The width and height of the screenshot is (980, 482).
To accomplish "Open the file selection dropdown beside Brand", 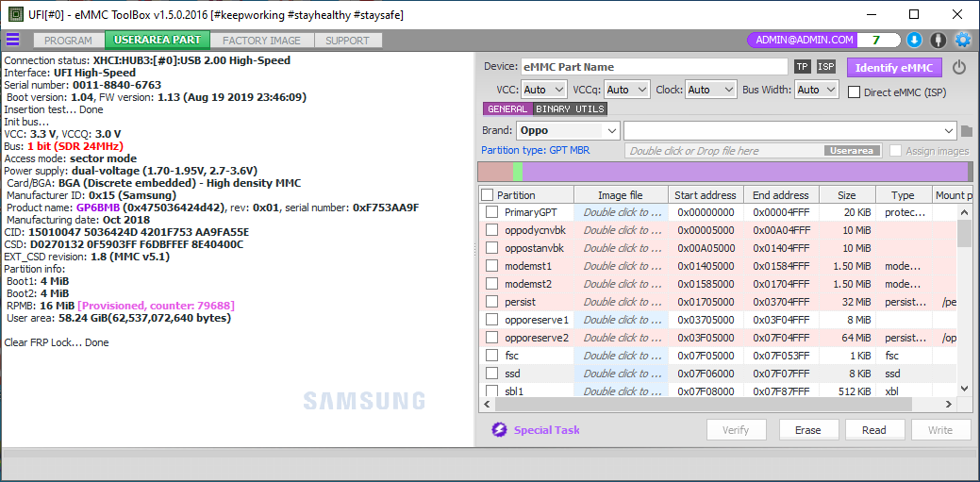I will click(790, 131).
